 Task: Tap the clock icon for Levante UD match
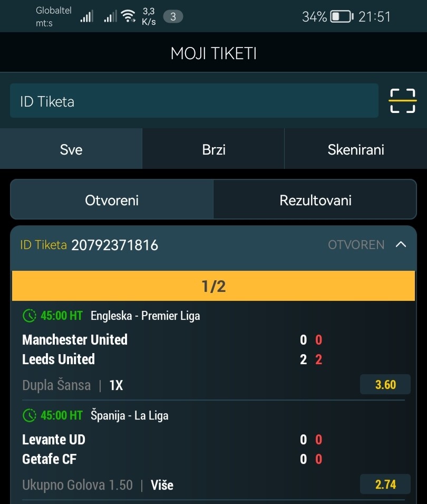[30, 415]
